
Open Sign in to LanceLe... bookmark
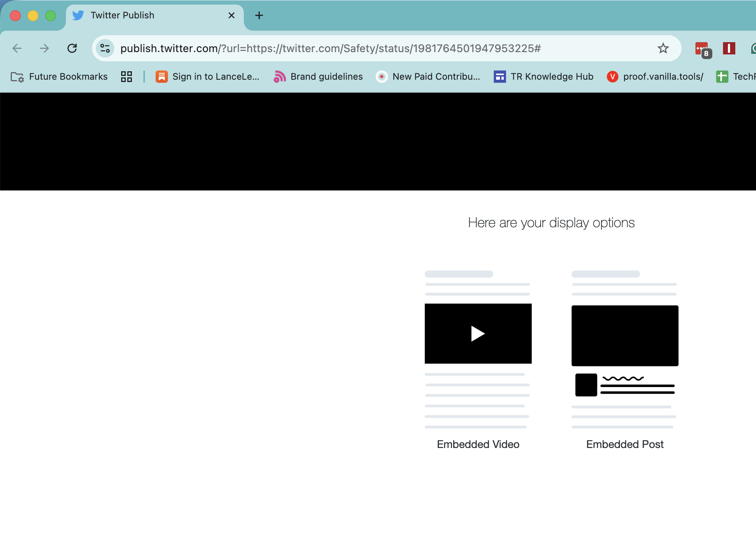point(207,77)
